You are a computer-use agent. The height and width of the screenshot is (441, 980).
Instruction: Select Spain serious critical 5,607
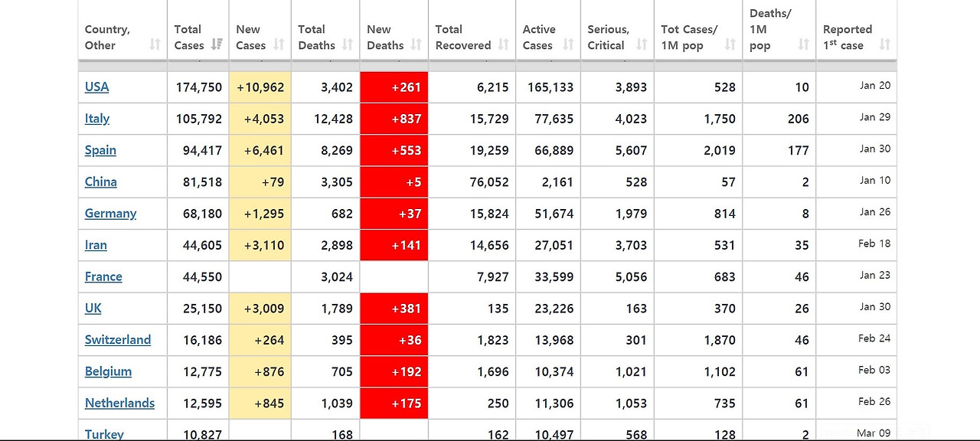[x=631, y=150]
